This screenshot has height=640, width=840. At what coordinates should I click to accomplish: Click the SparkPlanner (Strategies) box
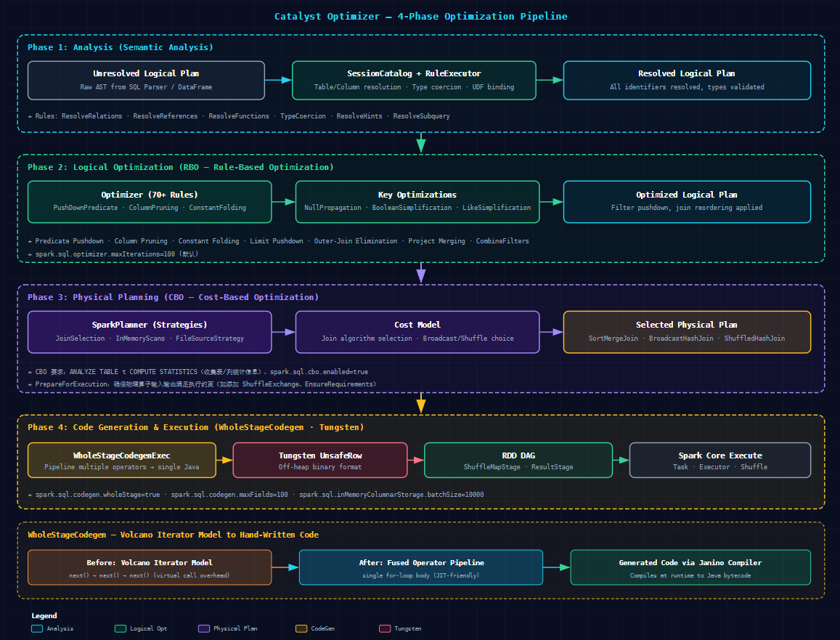click(x=150, y=332)
